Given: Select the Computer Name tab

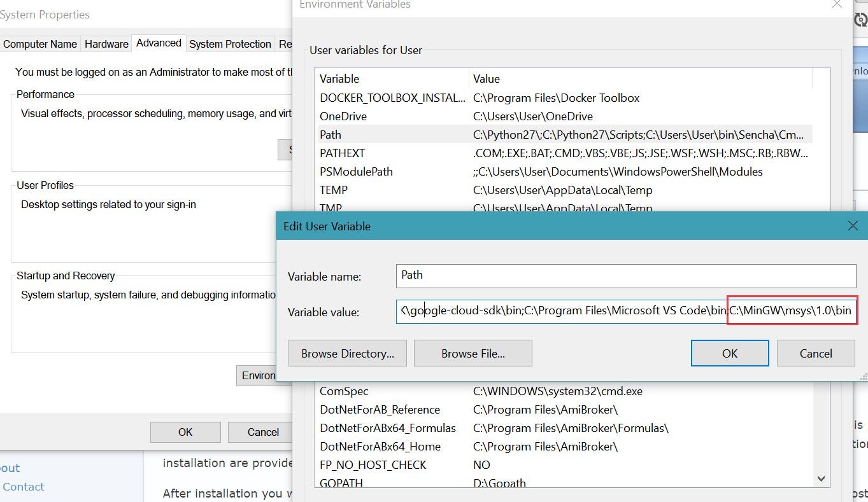Looking at the screenshot, I should tap(40, 43).
